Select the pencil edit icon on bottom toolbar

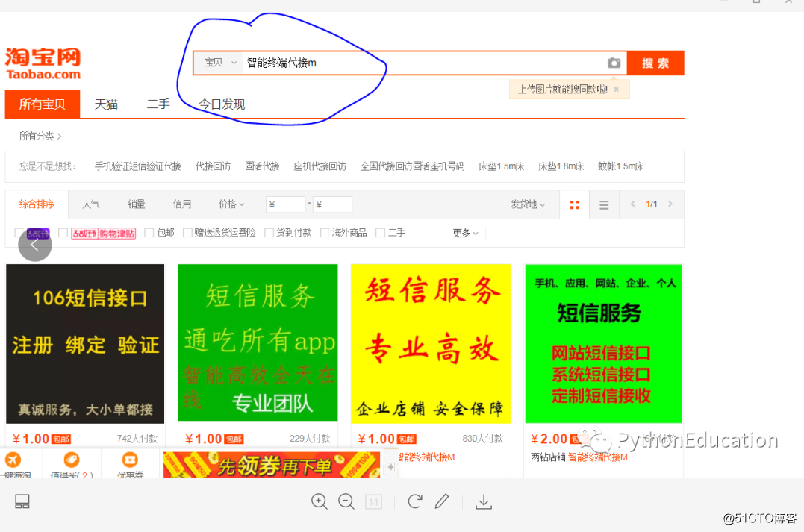click(442, 501)
